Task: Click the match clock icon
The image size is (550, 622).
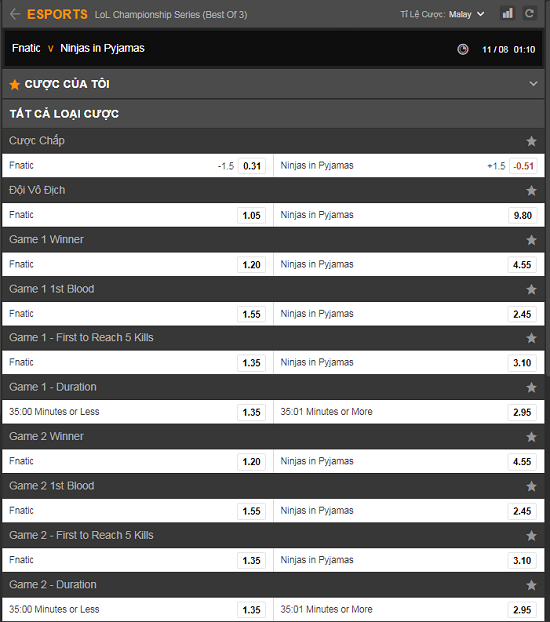Action: coord(463,49)
